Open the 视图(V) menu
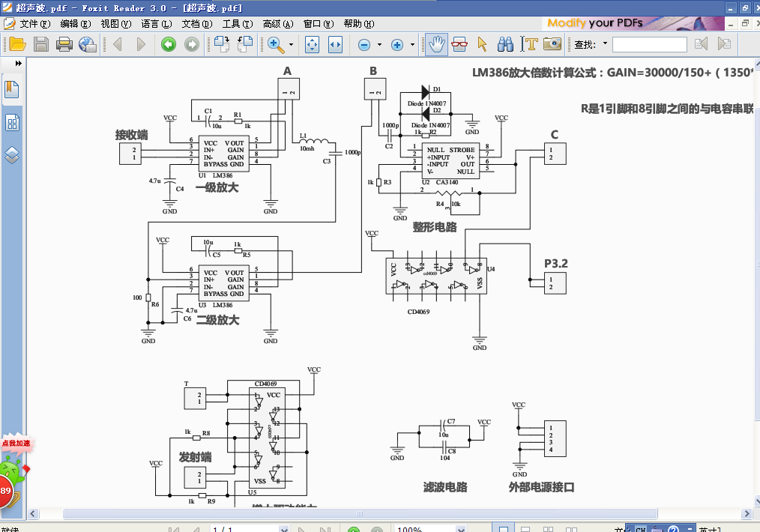 pos(116,24)
